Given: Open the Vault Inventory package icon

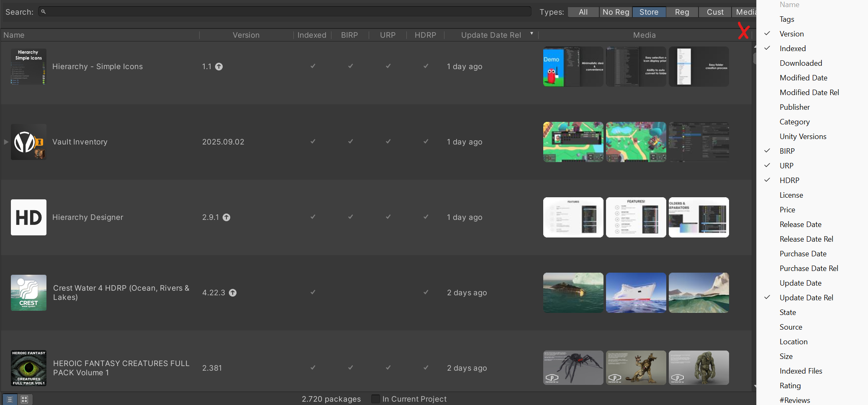Looking at the screenshot, I should 28,142.
